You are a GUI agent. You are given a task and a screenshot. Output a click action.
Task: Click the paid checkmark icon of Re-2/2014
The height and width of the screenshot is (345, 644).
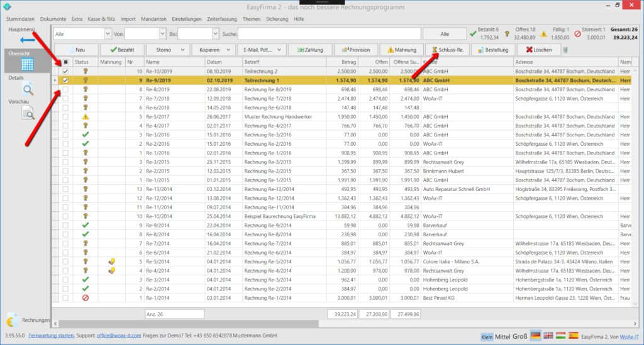[86, 289]
